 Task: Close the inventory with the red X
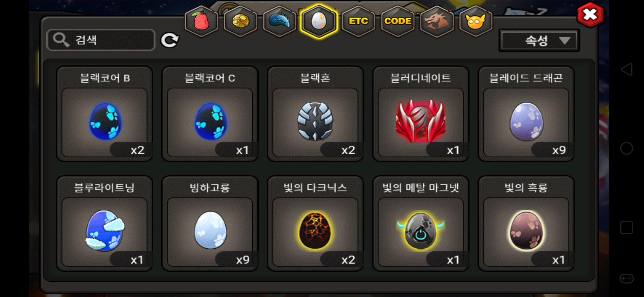(x=590, y=15)
